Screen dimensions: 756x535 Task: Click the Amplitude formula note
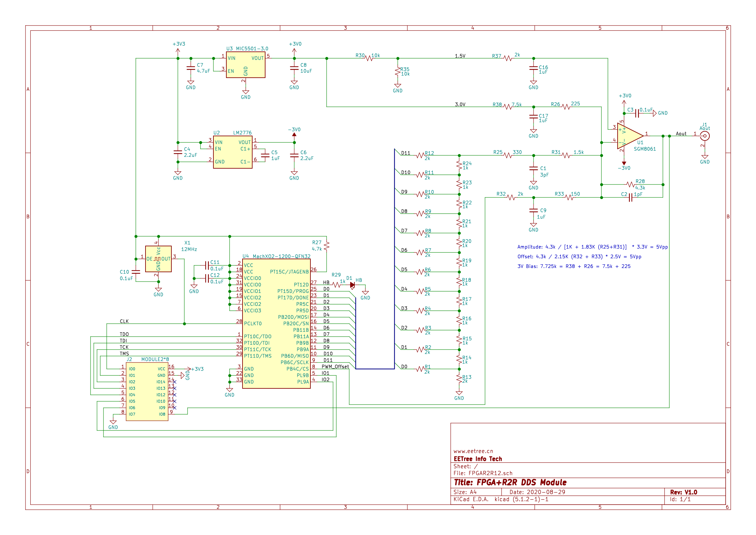coord(592,247)
